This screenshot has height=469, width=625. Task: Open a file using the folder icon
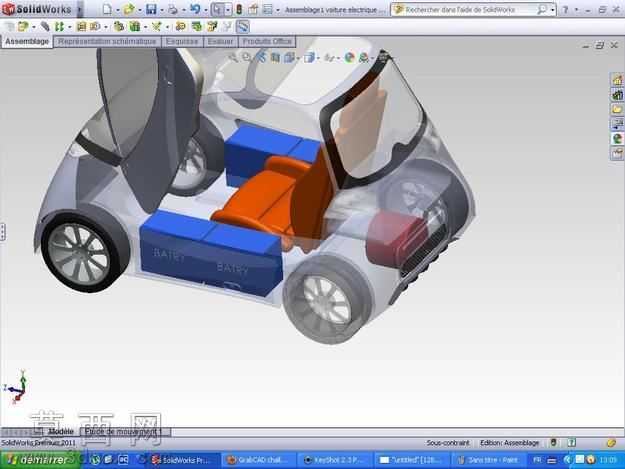[129, 9]
